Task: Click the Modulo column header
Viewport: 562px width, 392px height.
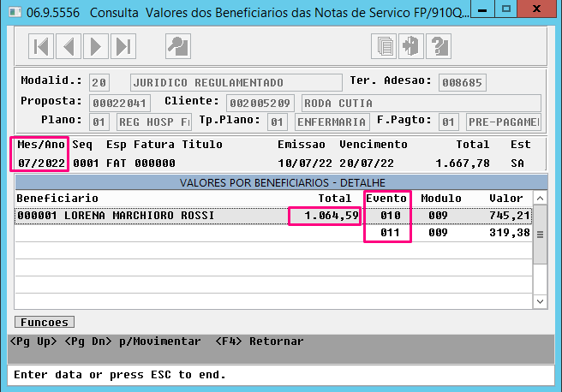Action: [441, 199]
